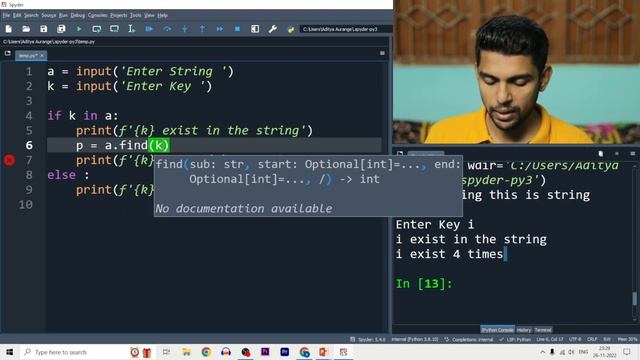Click the console vertical scrollbar
Image resolution: width=640 pixels, height=360 pixels.
(x=634, y=298)
